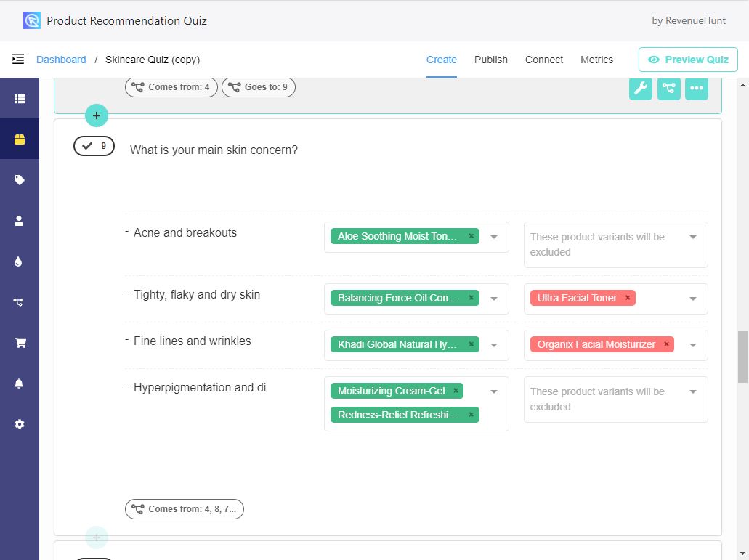Screen dimensions: 749x560
Task: Edit the 'What is your main skin concern?' question
Action: (214, 150)
